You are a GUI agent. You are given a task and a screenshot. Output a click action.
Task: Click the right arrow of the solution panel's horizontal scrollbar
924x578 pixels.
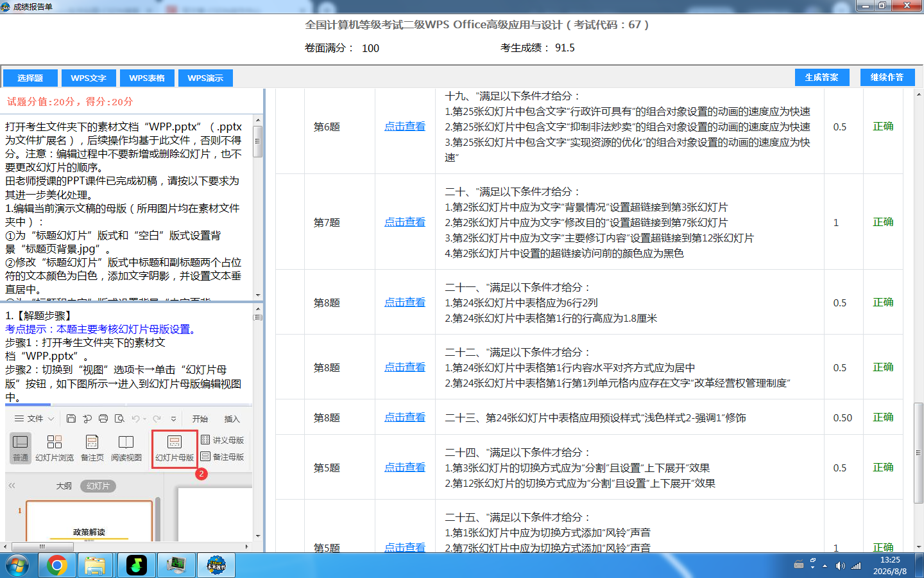click(247, 547)
